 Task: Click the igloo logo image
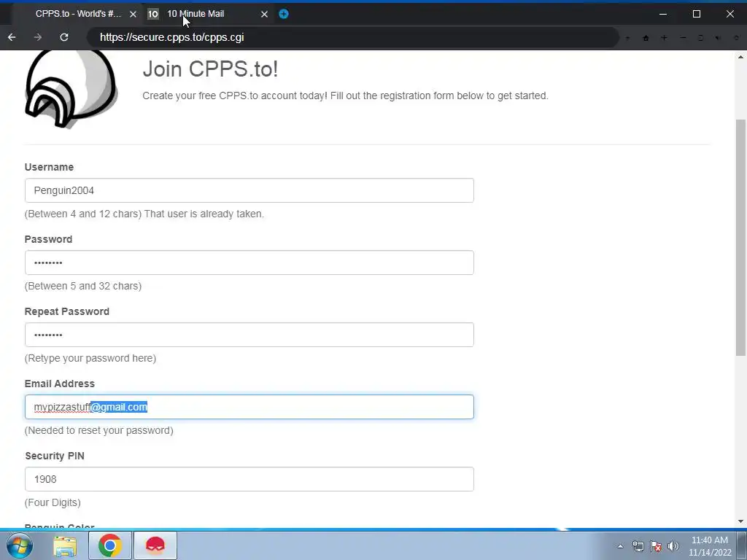coord(71,89)
